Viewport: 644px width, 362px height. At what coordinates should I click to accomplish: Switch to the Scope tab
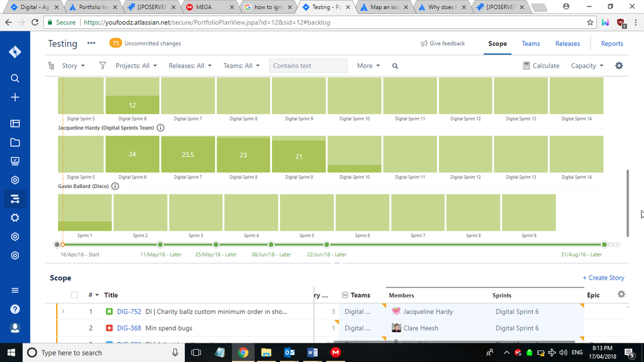pos(498,44)
